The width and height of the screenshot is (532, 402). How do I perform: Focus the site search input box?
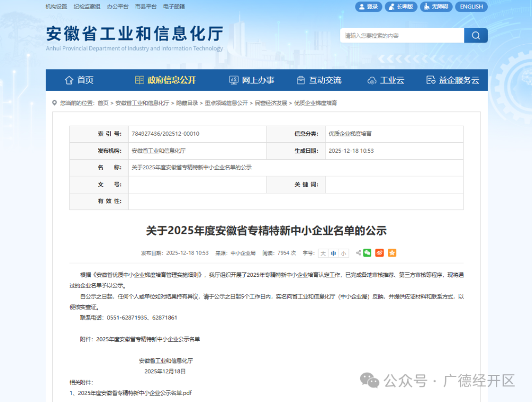tap(402, 36)
